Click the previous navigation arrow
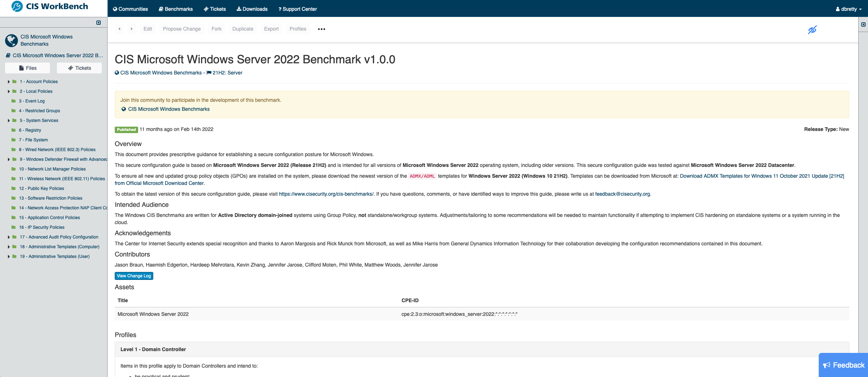The height and width of the screenshot is (377, 868). (x=119, y=29)
